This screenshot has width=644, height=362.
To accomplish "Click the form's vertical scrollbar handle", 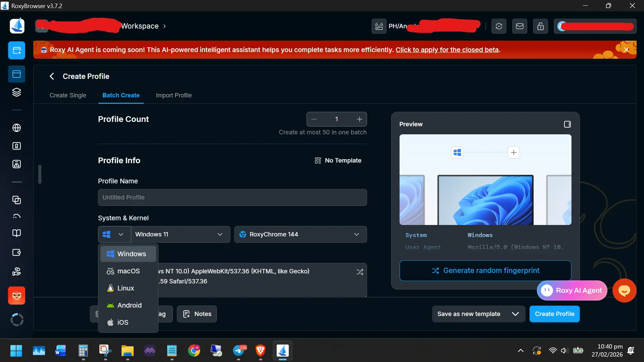I will (x=40, y=174).
